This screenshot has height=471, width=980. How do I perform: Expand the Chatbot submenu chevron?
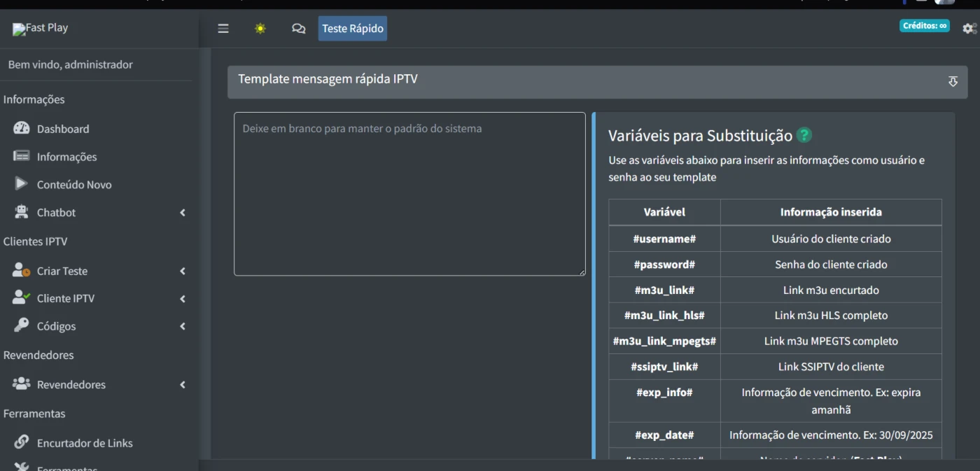tap(183, 213)
